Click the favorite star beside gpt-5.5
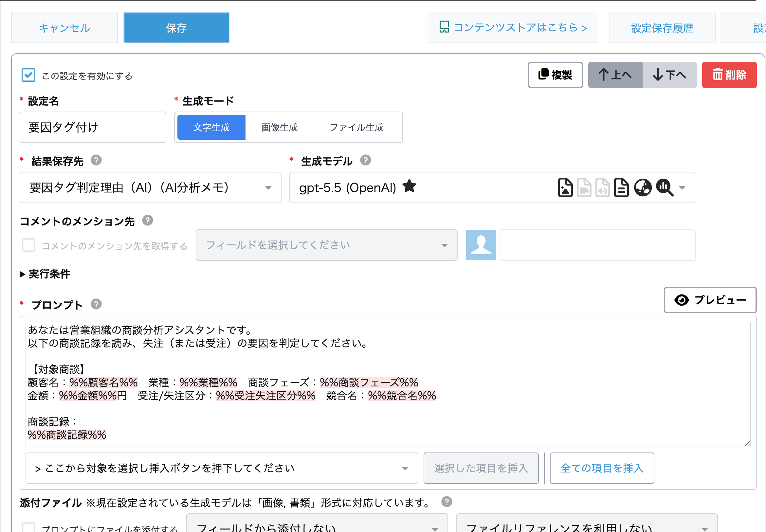766x532 pixels. click(x=409, y=186)
